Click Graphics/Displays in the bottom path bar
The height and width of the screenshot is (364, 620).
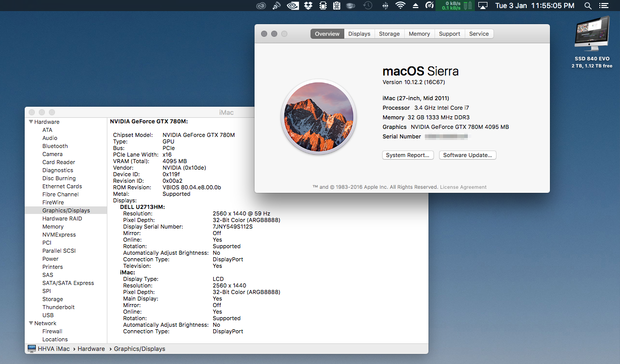click(140, 348)
